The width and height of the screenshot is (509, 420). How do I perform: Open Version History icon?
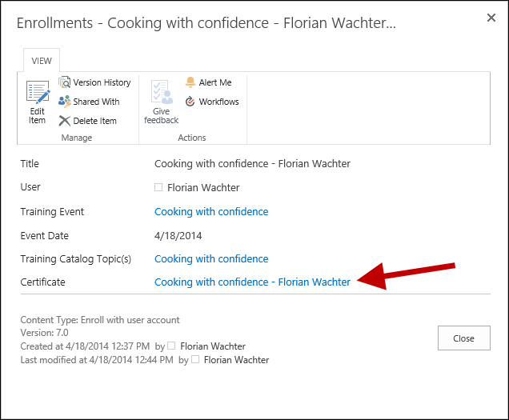pyautogui.click(x=65, y=82)
